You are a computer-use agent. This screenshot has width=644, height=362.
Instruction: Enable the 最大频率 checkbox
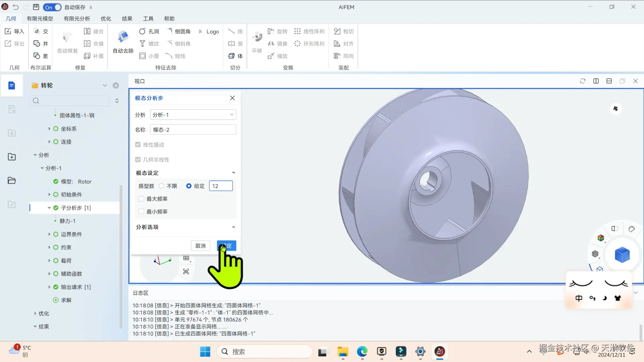pos(141,199)
